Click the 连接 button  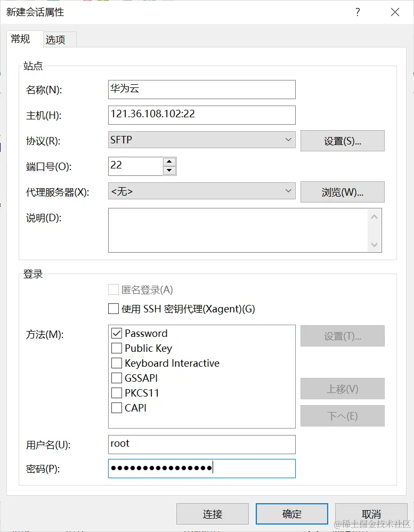point(213,513)
